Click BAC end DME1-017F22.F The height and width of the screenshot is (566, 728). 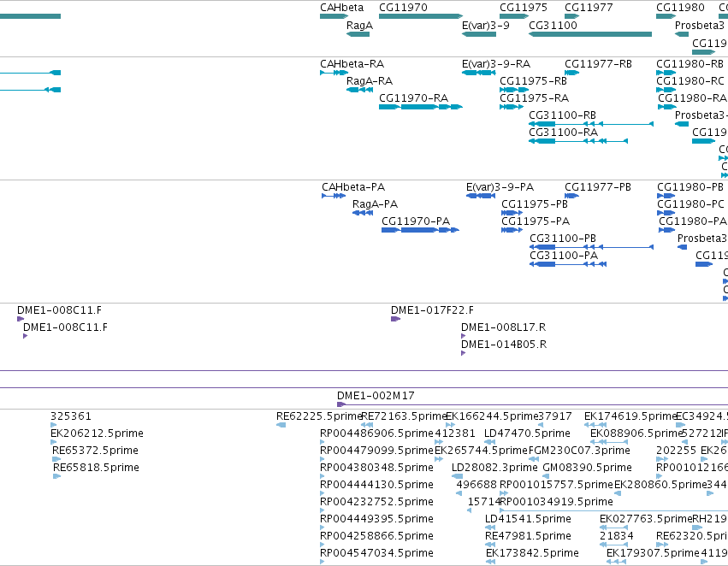pyautogui.click(x=432, y=310)
